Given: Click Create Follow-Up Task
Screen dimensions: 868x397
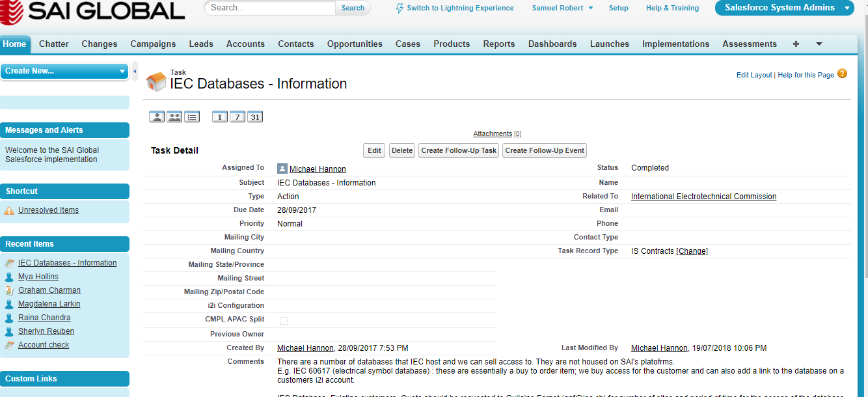Looking at the screenshot, I should [x=459, y=150].
